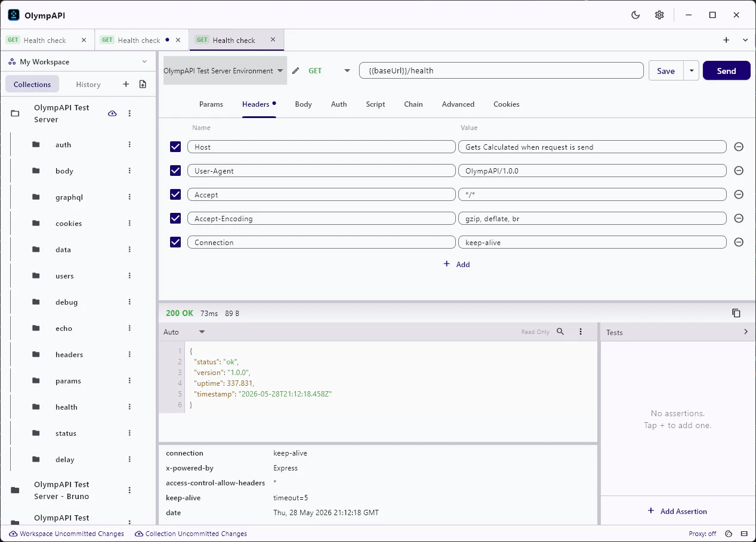Remove the Connection header row
The image size is (756, 542).
click(739, 242)
